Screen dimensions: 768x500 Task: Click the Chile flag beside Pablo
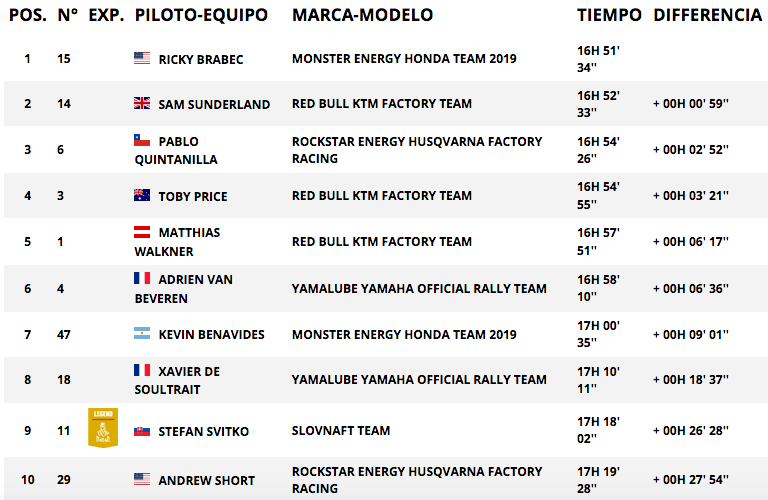pos(142,140)
